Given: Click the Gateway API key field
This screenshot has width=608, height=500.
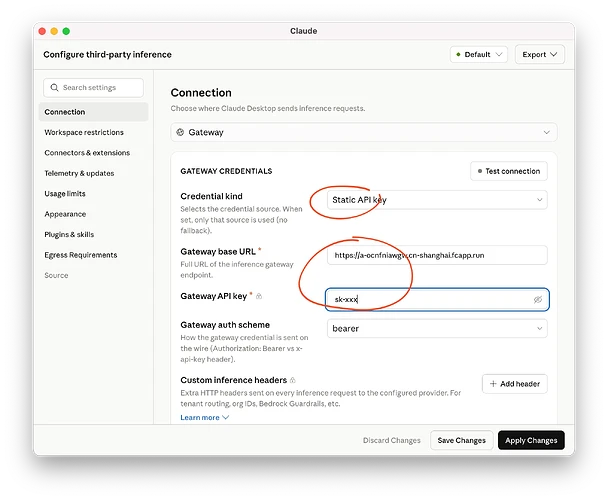Looking at the screenshot, I should [437, 299].
